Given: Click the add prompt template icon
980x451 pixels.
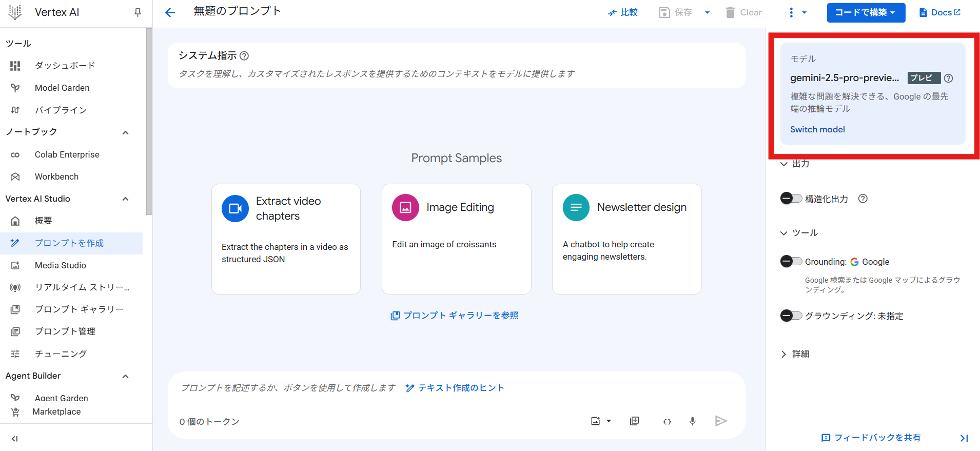Looking at the screenshot, I should point(635,421).
